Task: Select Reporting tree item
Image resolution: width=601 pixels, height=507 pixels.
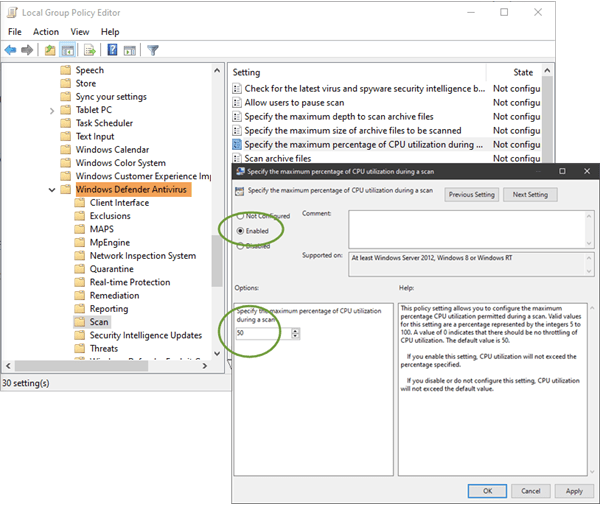Action: 109,308
